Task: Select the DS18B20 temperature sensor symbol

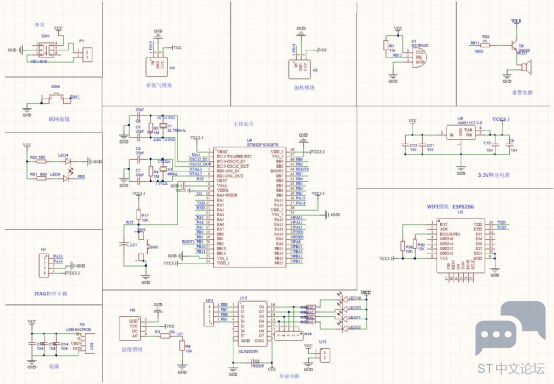Action: click(x=419, y=57)
